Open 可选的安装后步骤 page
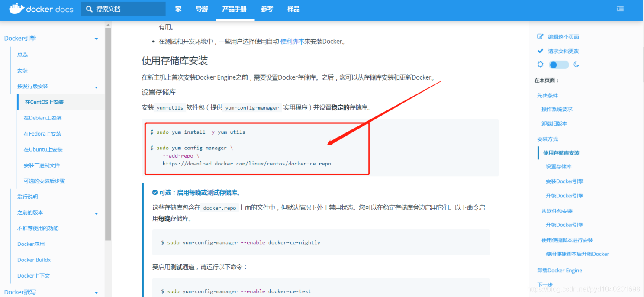The width and height of the screenshot is (644, 297). (x=44, y=181)
